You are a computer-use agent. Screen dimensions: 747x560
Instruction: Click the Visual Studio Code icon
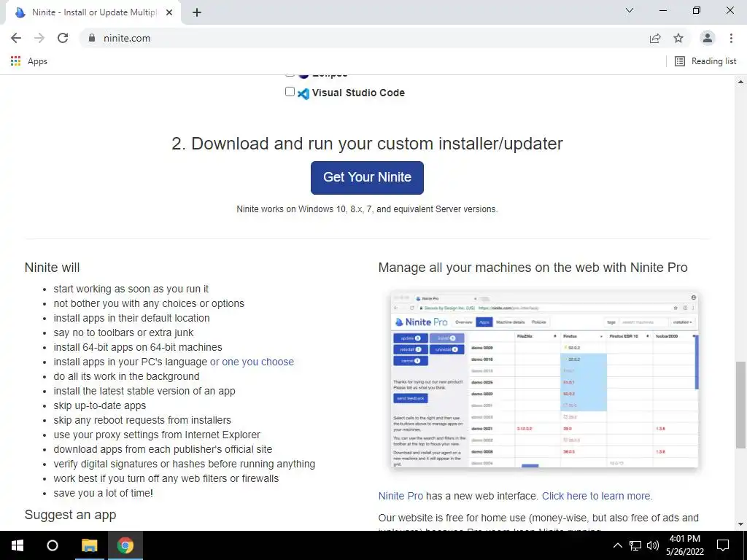coord(303,93)
